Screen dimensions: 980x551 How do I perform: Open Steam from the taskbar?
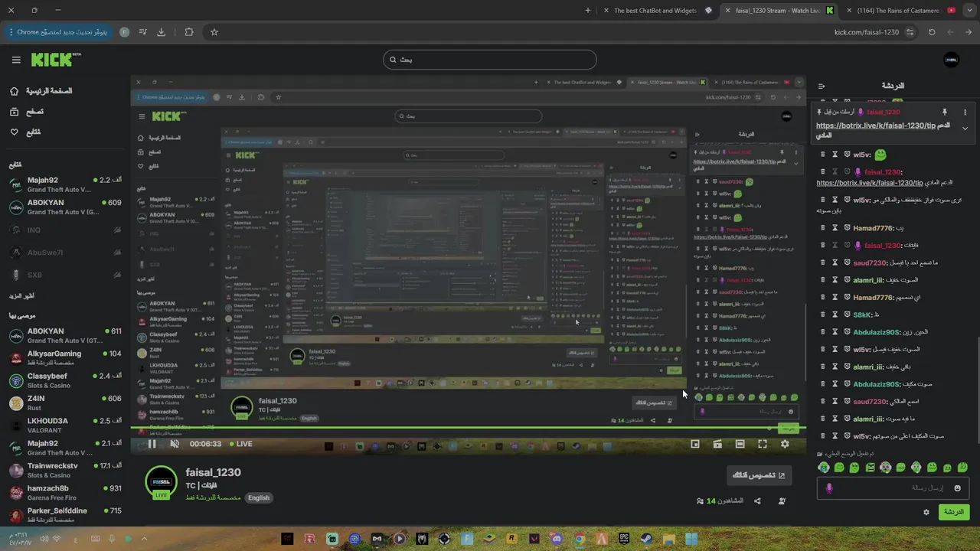[x=646, y=539]
